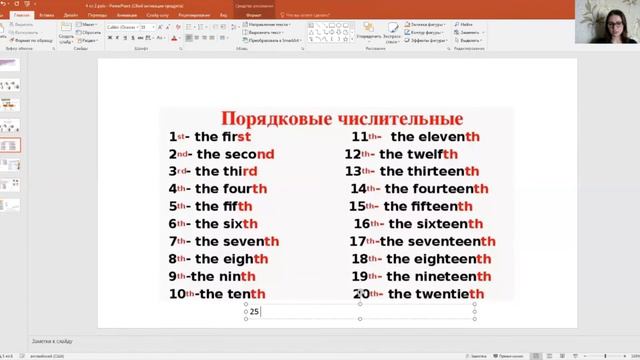This screenshot has width=640, height=360.
Task: Toggle center text alignment
Action: click(196, 38)
